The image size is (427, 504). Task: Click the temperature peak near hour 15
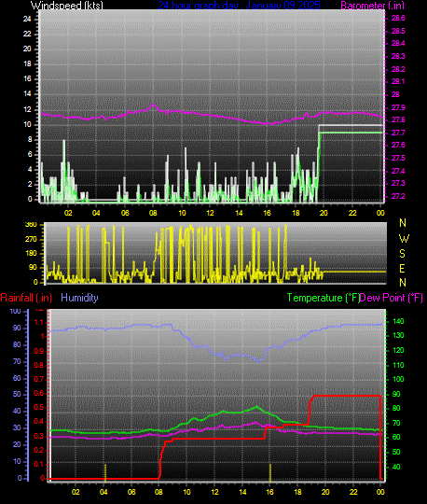pyautogui.click(x=256, y=407)
